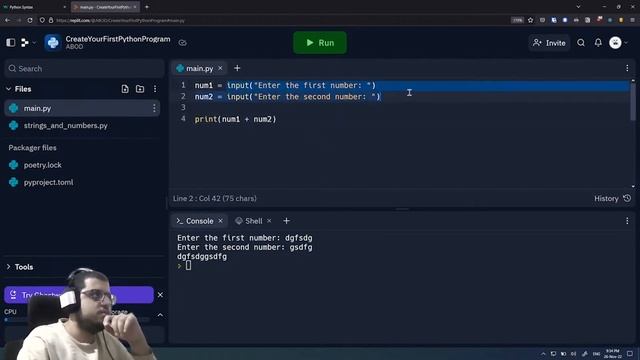Screen dimensions: 640x360
Task: Close the Shell tab
Action: point(269,221)
